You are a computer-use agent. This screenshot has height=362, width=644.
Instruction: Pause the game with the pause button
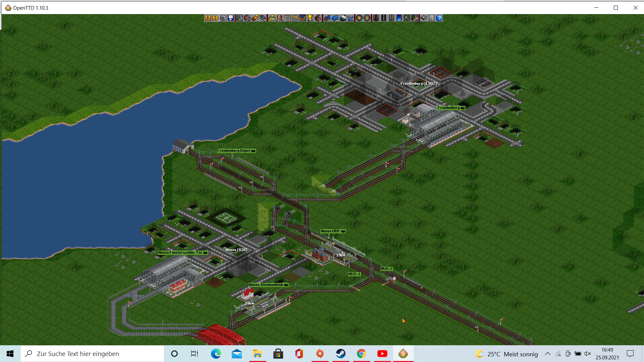coord(208,18)
